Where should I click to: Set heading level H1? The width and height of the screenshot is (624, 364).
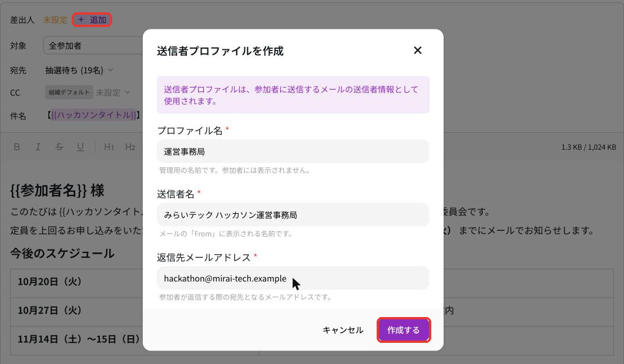[x=109, y=147]
